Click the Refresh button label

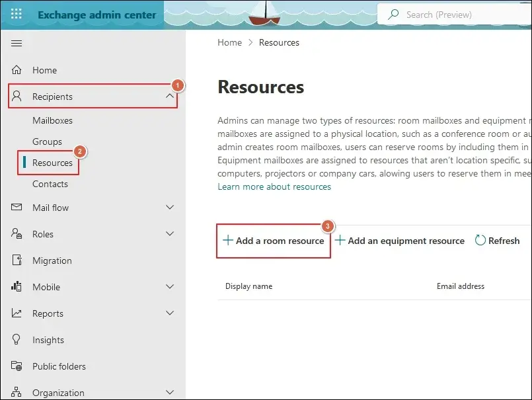click(504, 241)
